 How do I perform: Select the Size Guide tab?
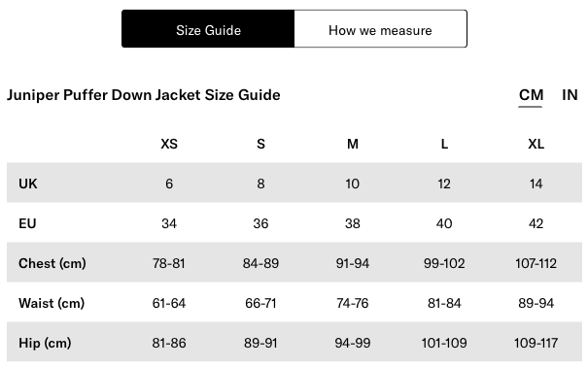click(x=208, y=29)
